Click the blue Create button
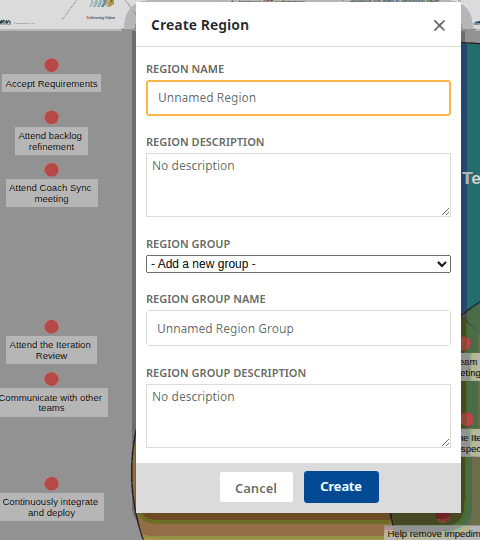This screenshot has width=480, height=540. tap(341, 487)
